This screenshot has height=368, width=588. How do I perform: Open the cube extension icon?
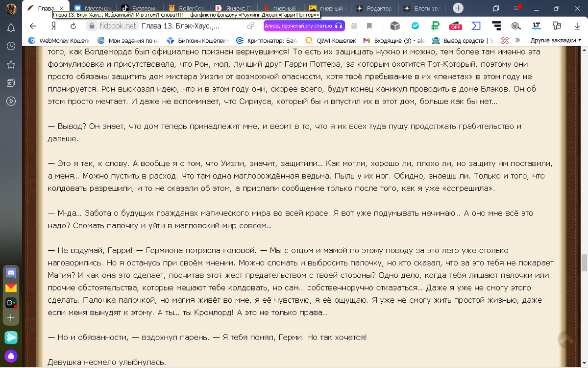point(394,26)
